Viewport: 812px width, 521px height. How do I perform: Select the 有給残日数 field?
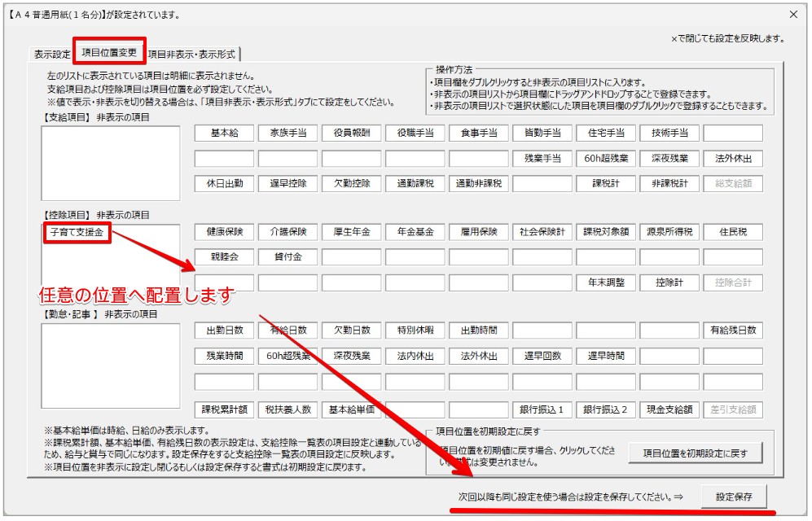[x=733, y=331]
